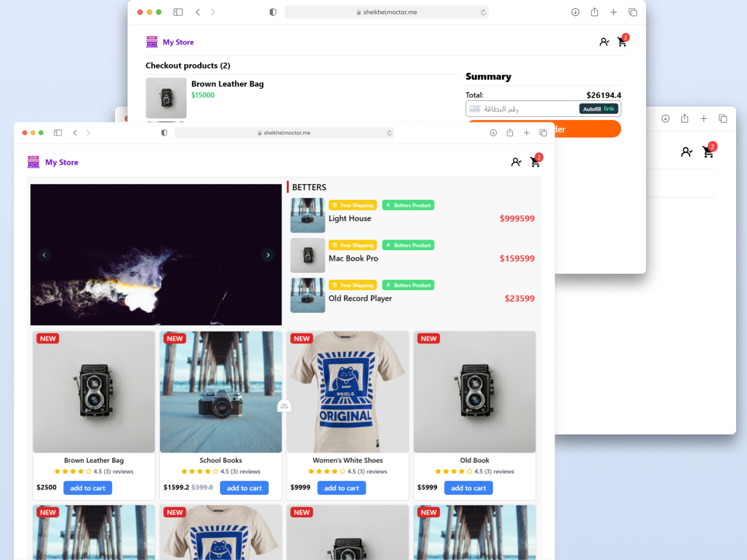Open the cart icon in front window
Image resolution: width=747 pixels, height=560 pixels.
pos(536,162)
